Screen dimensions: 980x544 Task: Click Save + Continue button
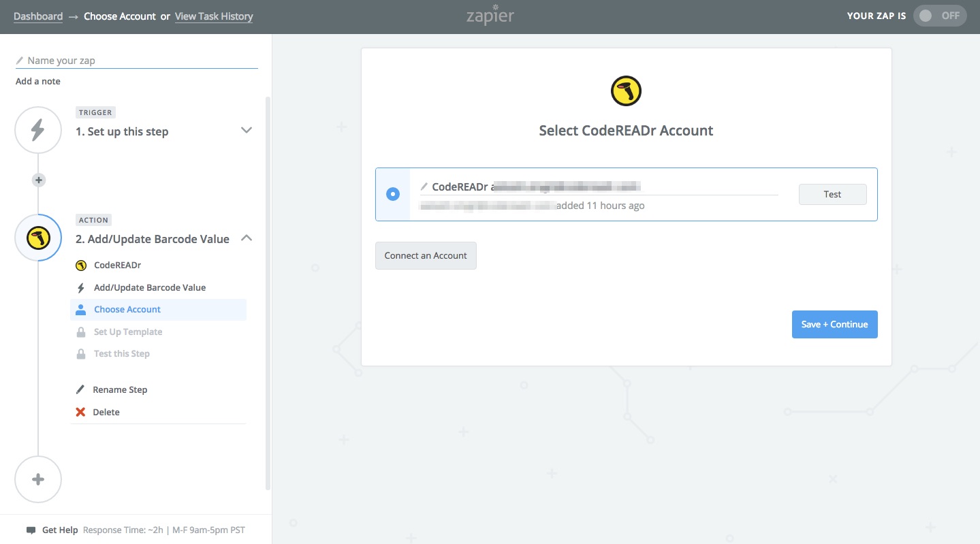click(x=834, y=324)
